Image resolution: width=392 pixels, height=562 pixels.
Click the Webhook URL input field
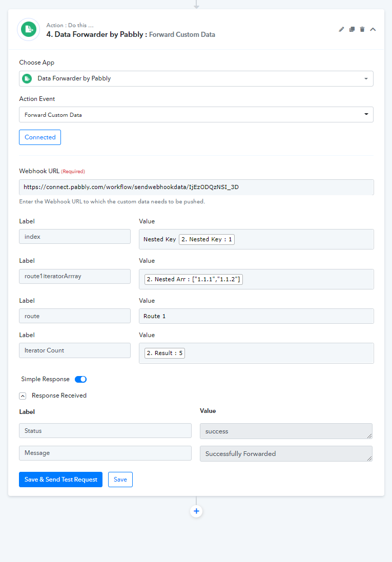[x=196, y=187]
